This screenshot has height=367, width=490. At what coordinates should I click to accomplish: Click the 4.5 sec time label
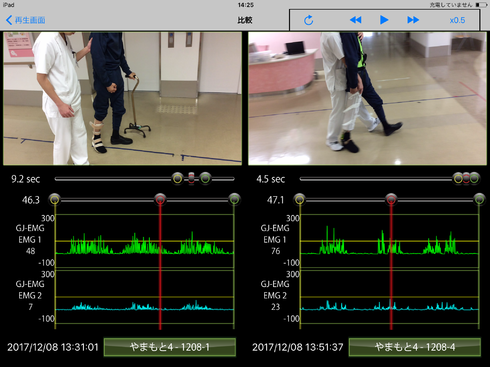tap(271, 179)
